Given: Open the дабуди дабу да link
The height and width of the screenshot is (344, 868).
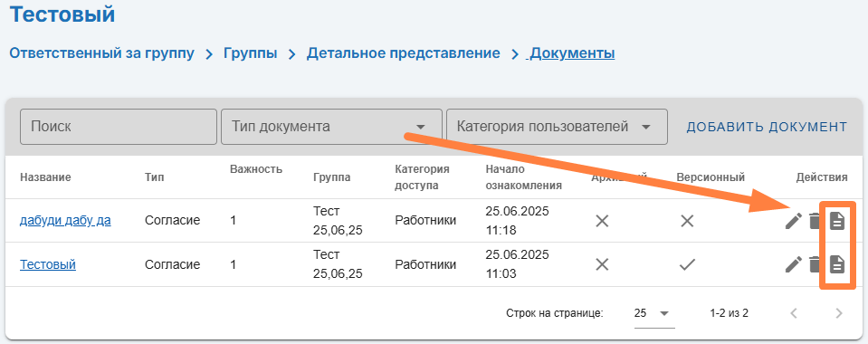Looking at the screenshot, I should 65,221.
